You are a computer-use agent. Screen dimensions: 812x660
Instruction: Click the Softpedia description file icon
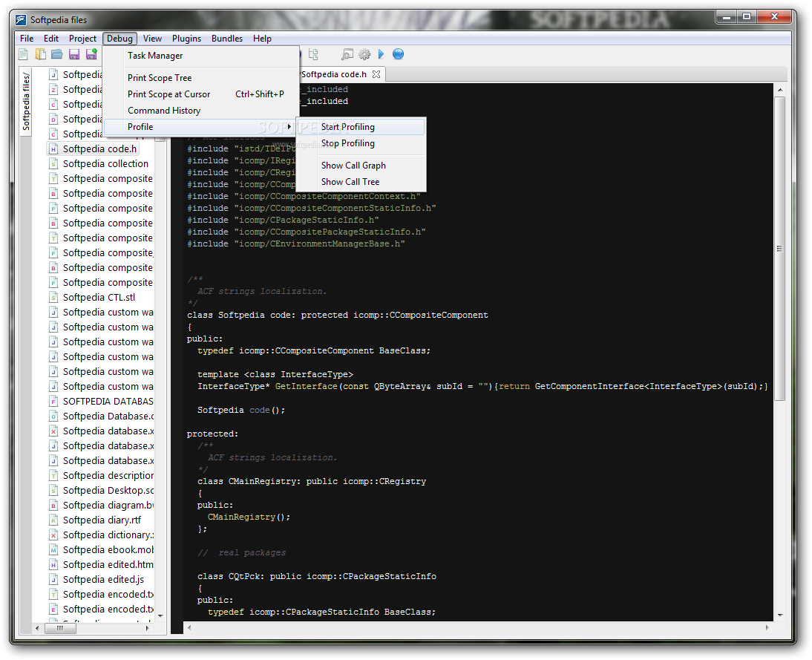pos(53,476)
